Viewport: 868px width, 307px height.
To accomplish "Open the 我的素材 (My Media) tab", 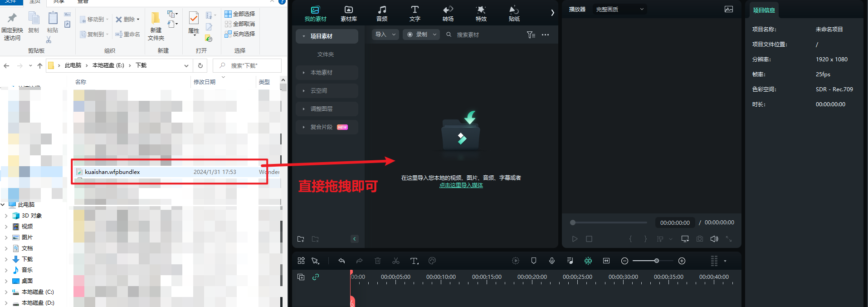I will coord(315,14).
